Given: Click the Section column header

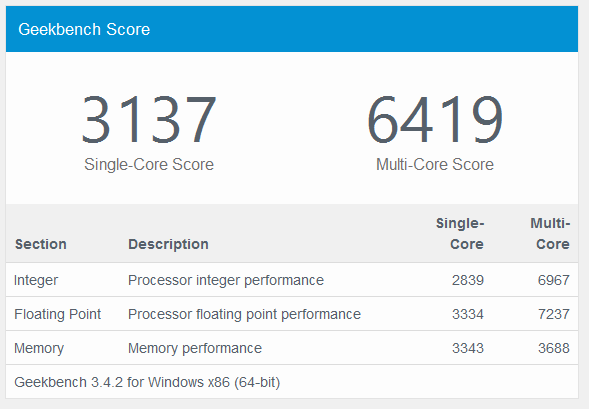Looking at the screenshot, I should pos(41,244).
